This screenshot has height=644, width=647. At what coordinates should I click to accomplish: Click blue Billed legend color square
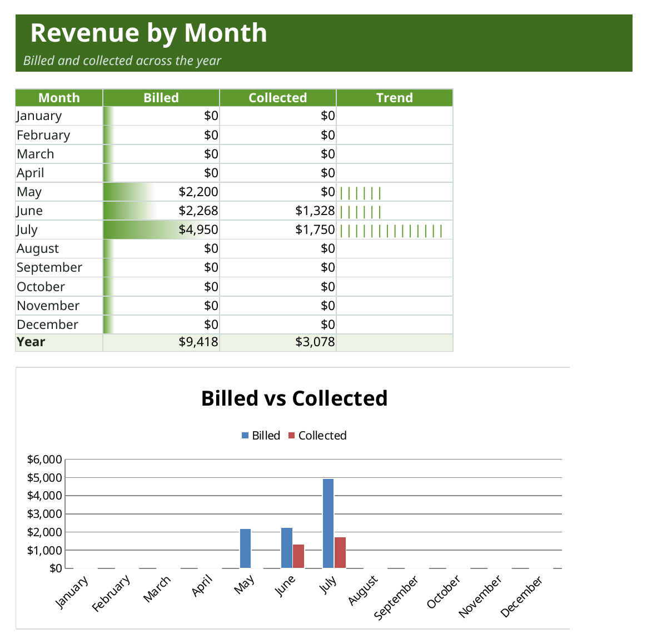click(245, 436)
